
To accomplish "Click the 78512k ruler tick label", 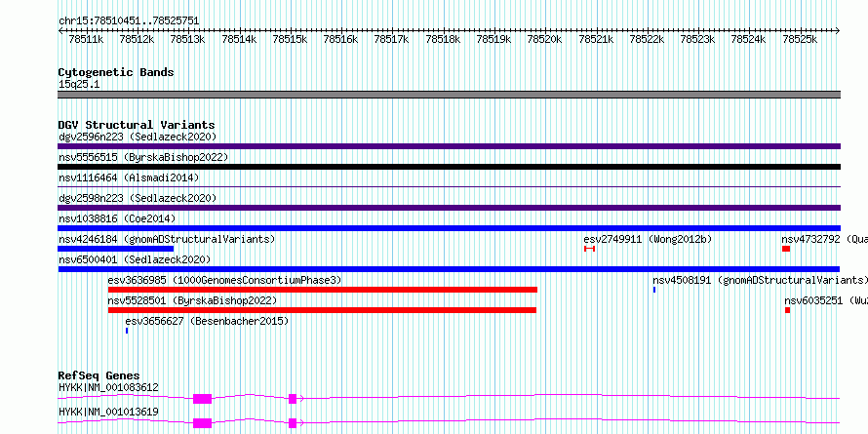I will point(137,39).
